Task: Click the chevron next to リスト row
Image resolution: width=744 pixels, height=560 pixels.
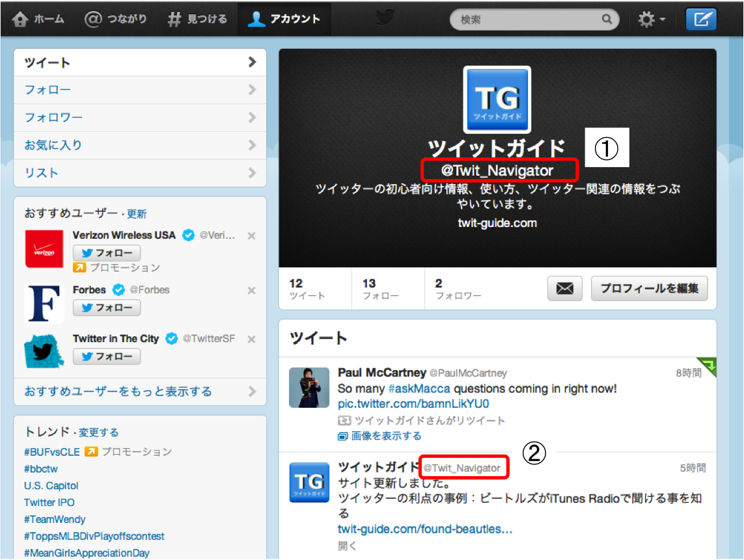Action: coord(252,172)
